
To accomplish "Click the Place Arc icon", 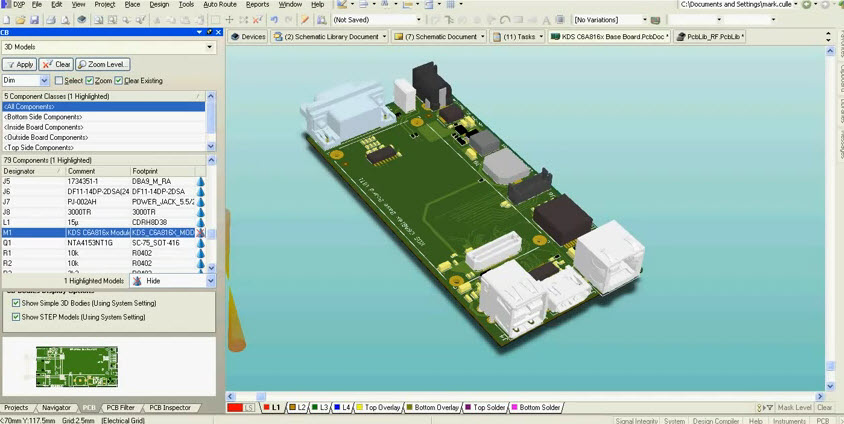I will pyautogui.click(x=504, y=20).
